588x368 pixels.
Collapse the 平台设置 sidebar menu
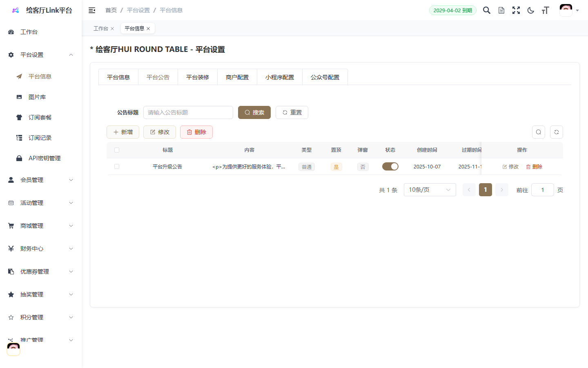click(41, 55)
